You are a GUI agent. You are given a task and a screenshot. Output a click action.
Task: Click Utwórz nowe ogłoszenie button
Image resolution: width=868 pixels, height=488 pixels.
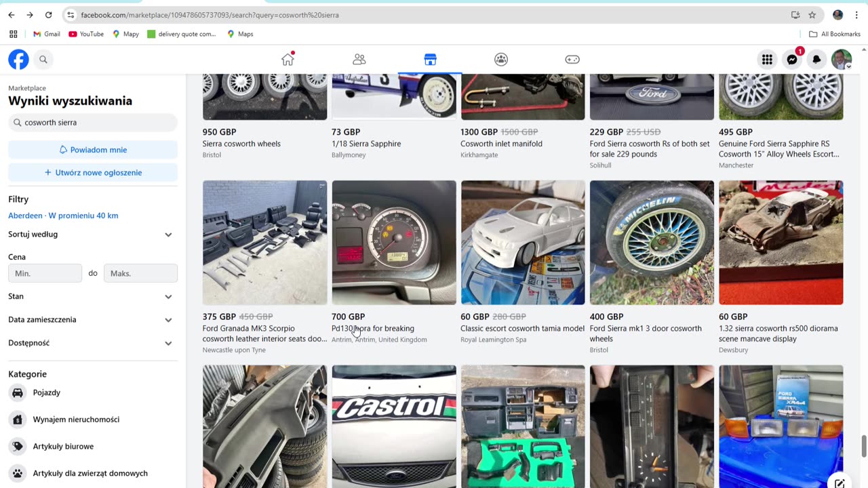click(x=93, y=173)
